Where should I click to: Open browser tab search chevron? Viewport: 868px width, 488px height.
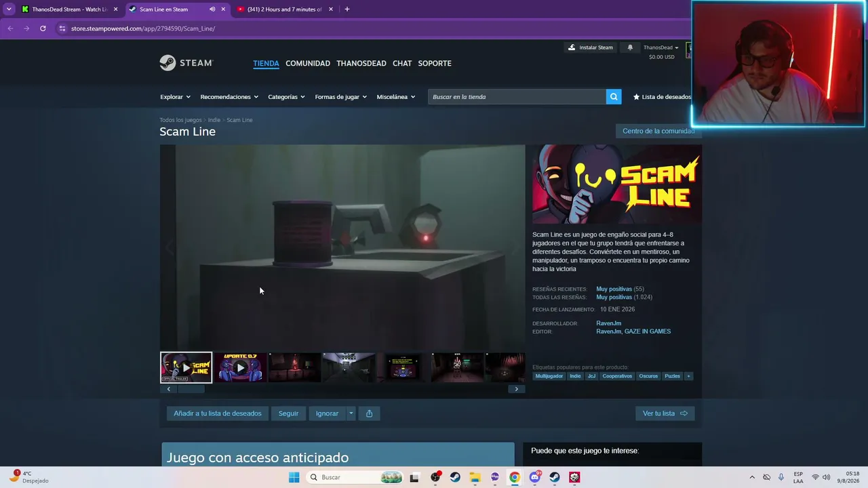[x=9, y=9]
